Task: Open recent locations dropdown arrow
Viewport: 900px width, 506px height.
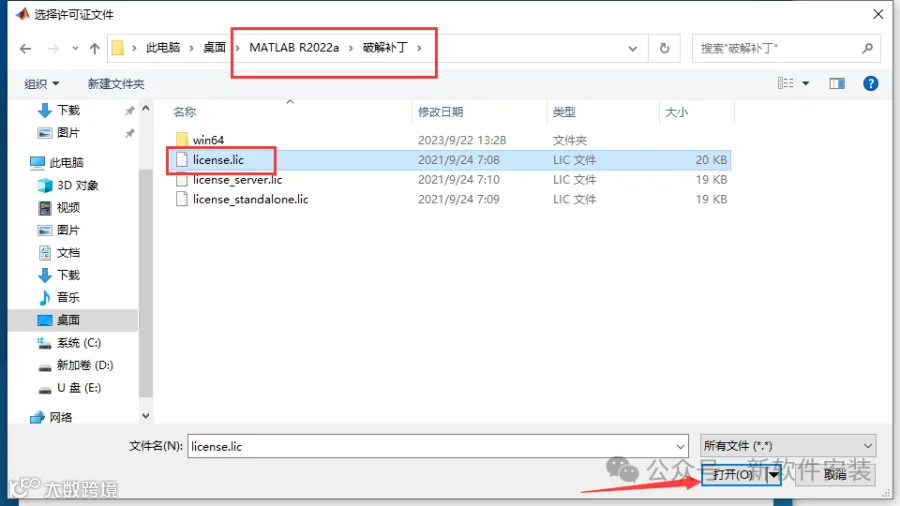Action: (75, 49)
